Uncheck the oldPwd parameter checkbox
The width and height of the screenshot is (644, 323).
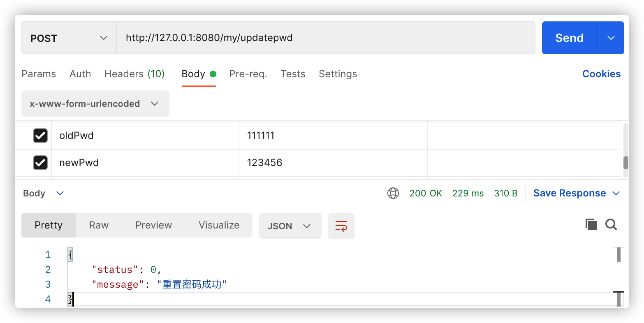pos(40,135)
